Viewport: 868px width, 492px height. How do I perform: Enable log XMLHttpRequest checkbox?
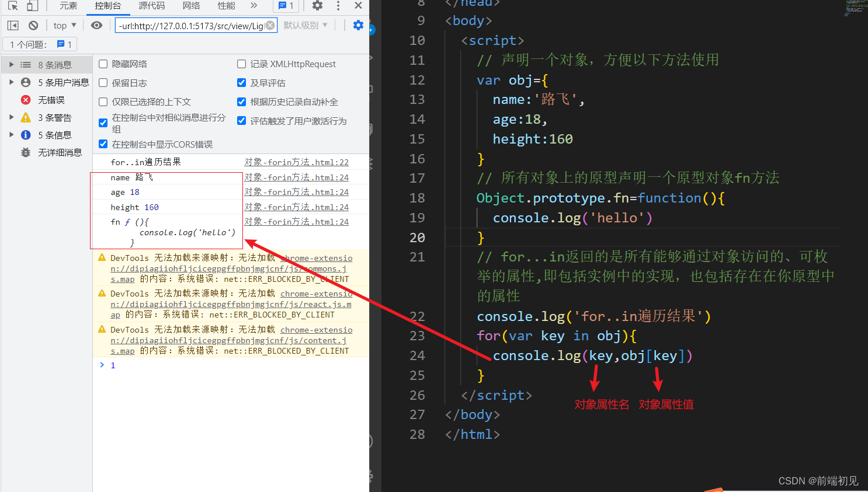pos(241,64)
